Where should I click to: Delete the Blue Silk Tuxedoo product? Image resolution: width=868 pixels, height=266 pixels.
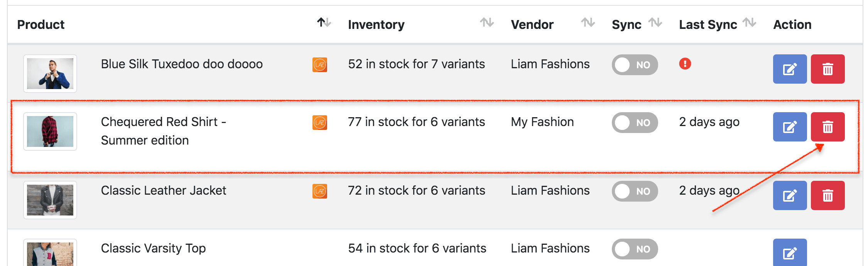[827, 69]
